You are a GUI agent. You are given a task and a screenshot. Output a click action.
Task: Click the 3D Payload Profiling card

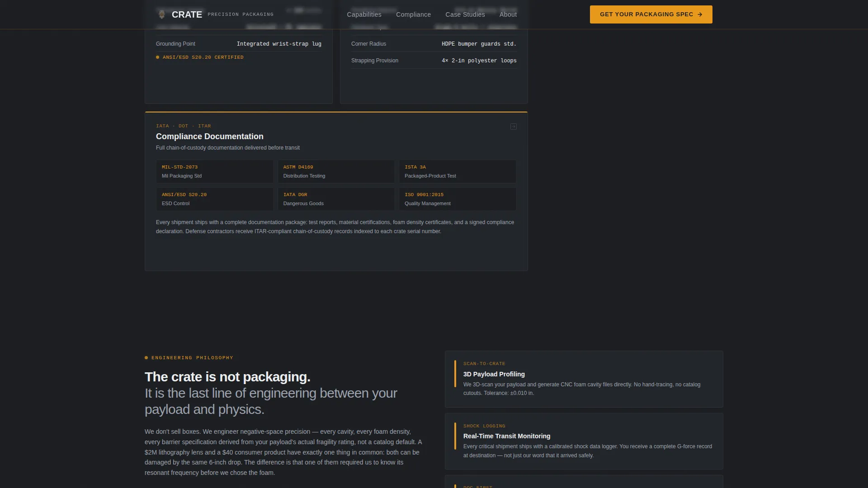coord(584,379)
